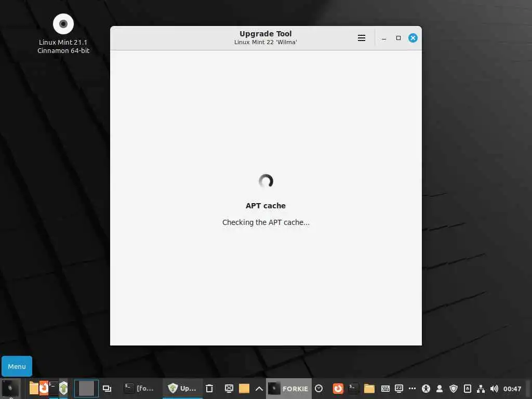Image resolution: width=532 pixels, height=399 pixels.
Task: Click the three-dots applet icon in the tray
Action: click(x=412, y=388)
